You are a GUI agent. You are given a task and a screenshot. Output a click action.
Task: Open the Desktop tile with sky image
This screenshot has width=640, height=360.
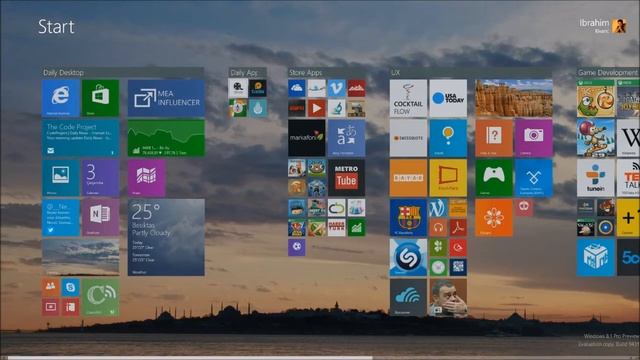[80, 257]
